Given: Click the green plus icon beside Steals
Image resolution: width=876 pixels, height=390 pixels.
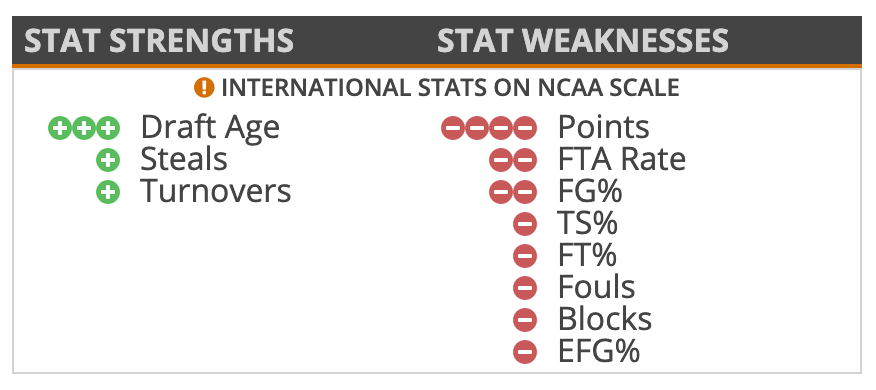Looking at the screenshot, I should [108, 160].
